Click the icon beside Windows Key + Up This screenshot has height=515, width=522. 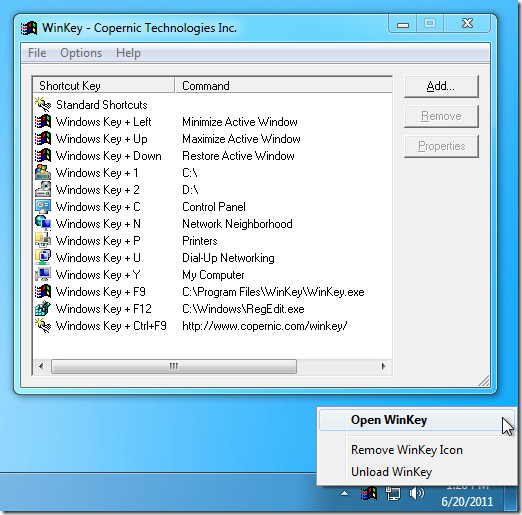43,139
